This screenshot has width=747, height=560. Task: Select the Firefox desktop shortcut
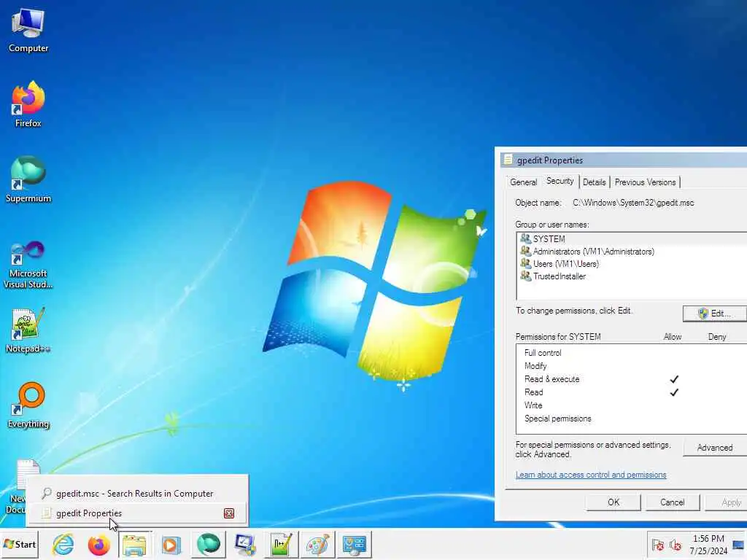28,105
